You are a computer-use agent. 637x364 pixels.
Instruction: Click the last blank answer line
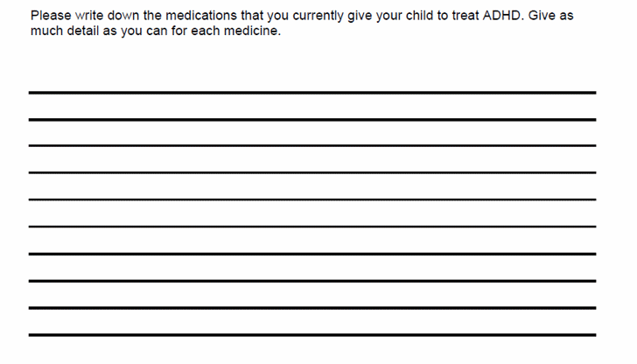[311, 335]
